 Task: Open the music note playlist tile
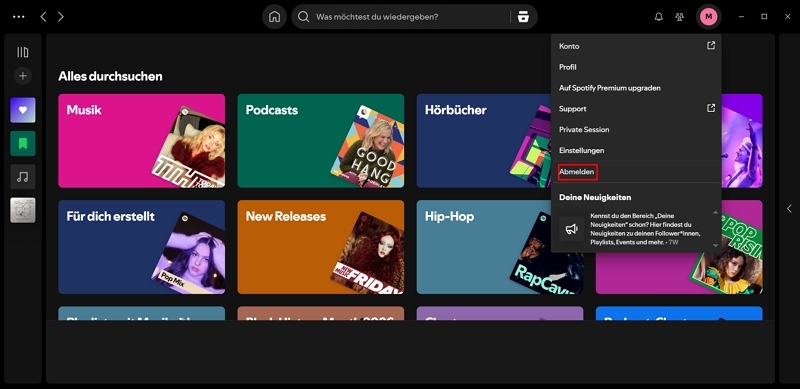click(23, 177)
